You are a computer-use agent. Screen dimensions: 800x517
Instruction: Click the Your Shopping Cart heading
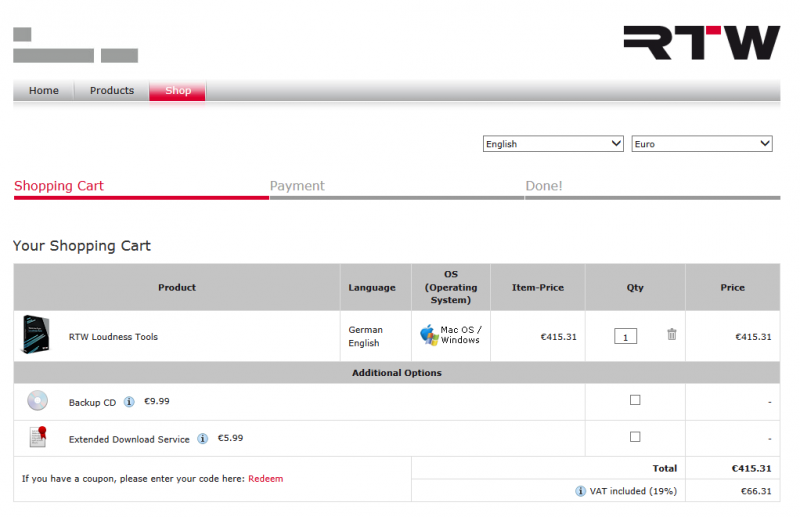[82, 246]
